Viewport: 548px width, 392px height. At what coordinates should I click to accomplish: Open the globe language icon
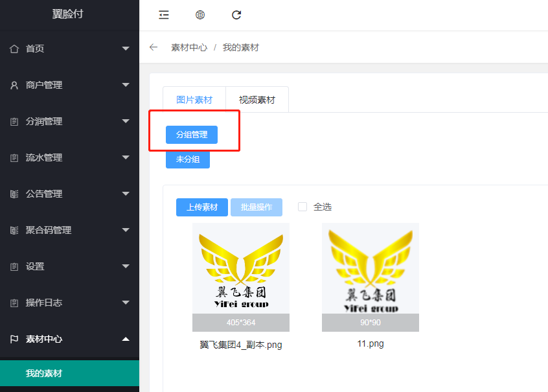(x=200, y=15)
